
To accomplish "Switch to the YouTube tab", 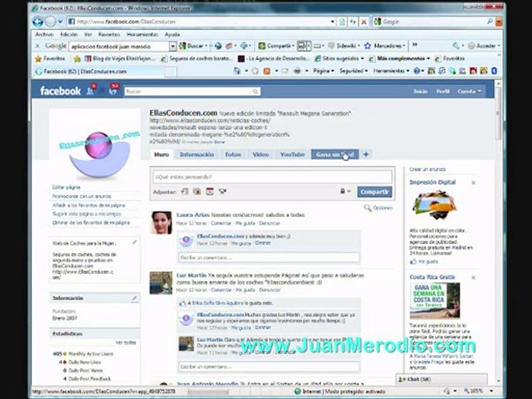I will [293, 155].
